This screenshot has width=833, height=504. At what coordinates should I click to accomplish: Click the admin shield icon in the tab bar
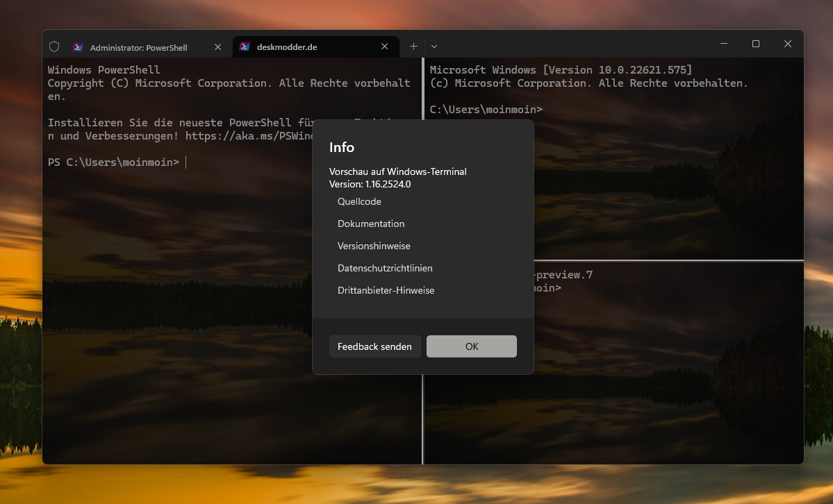54,47
